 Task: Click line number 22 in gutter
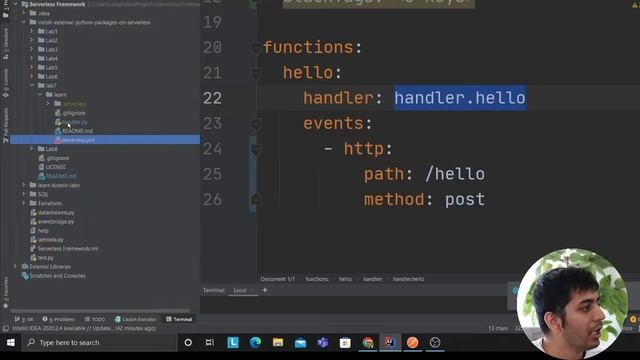coord(212,98)
